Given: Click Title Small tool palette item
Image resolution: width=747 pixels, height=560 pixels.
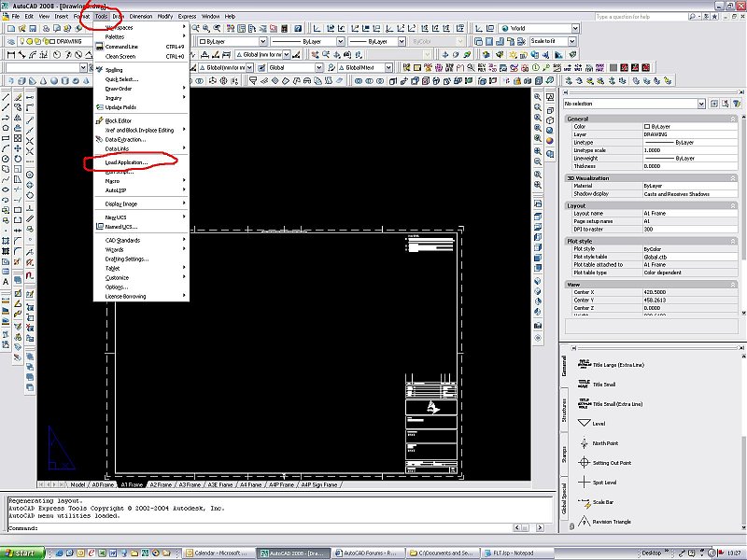Looking at the screenshot, I should (597, 385).
